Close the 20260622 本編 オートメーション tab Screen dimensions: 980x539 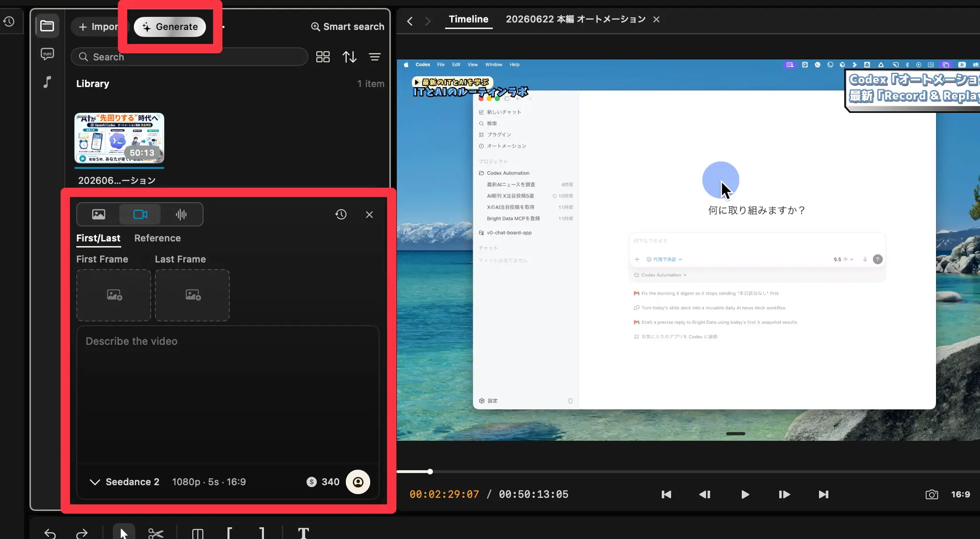[x=656, y=19]
